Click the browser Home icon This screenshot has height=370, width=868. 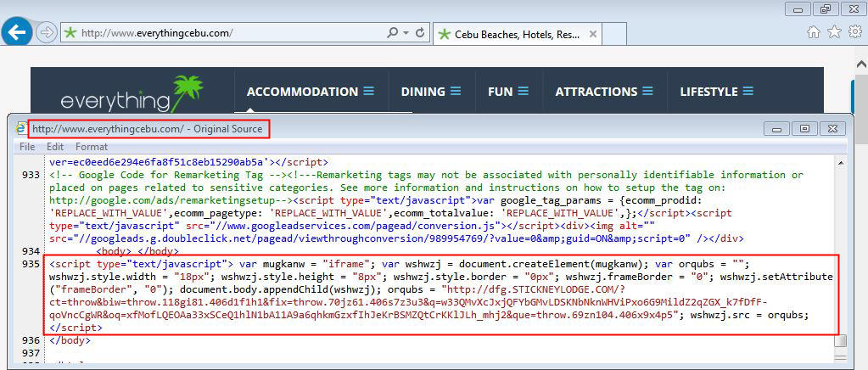pos(813,32)
